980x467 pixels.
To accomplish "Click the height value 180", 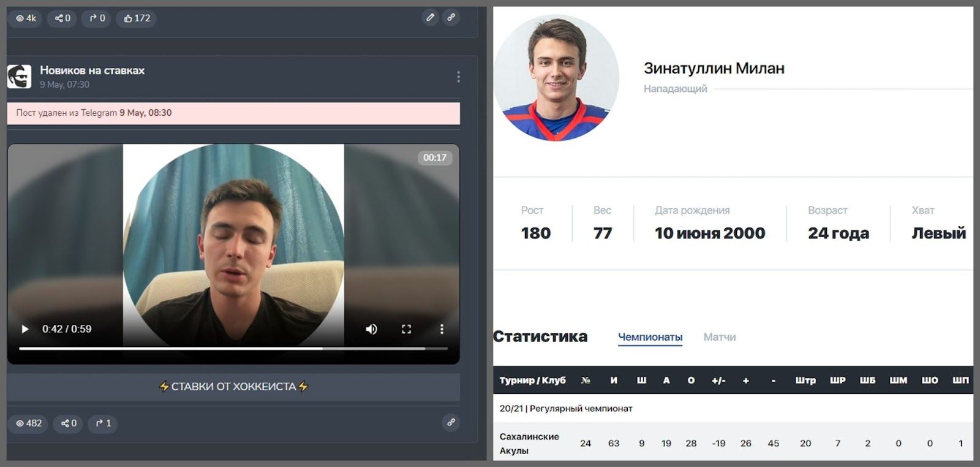I will [x=536, y=233].
